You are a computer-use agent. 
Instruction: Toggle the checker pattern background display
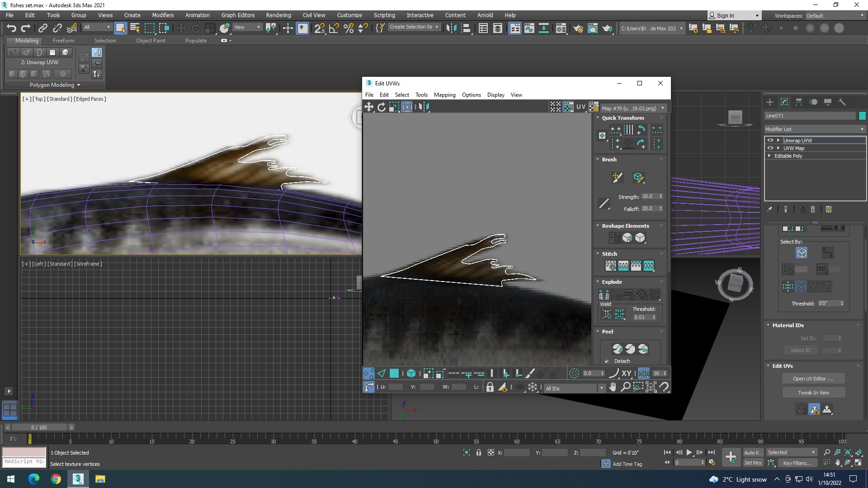tap(556, 107)
